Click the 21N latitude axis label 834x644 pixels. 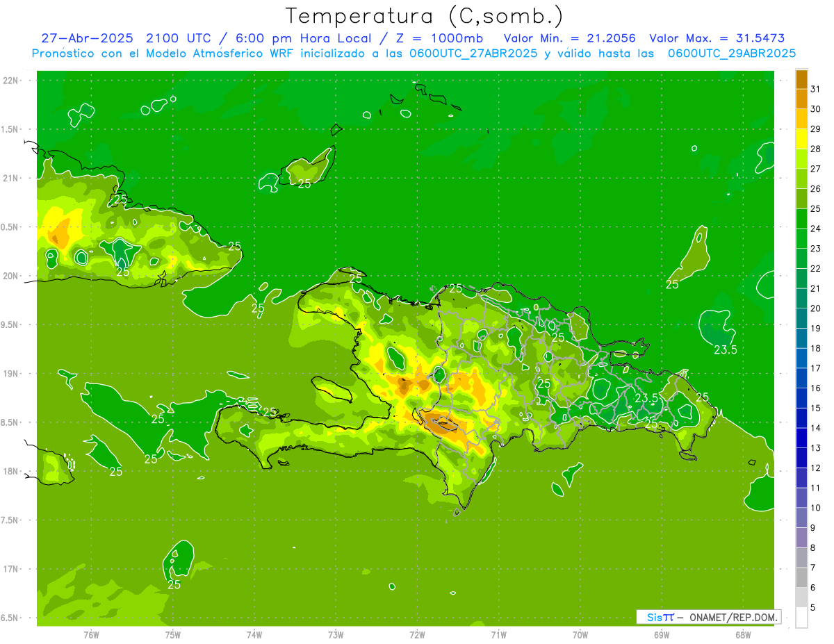tap(10, 179)
